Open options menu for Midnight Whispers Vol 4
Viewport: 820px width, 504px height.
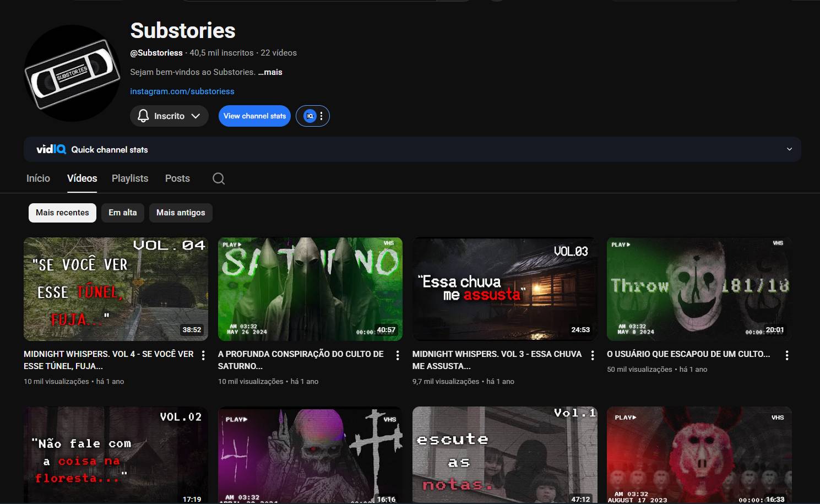click(x=203, y=355)
